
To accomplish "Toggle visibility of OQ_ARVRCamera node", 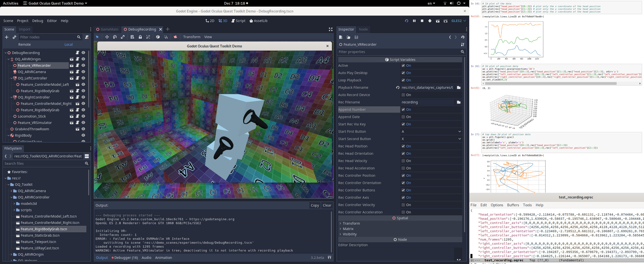I will (83, 72).
